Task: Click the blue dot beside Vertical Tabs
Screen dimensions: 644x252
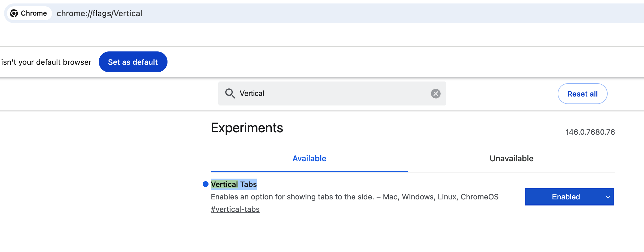Action: pos(206,184)
